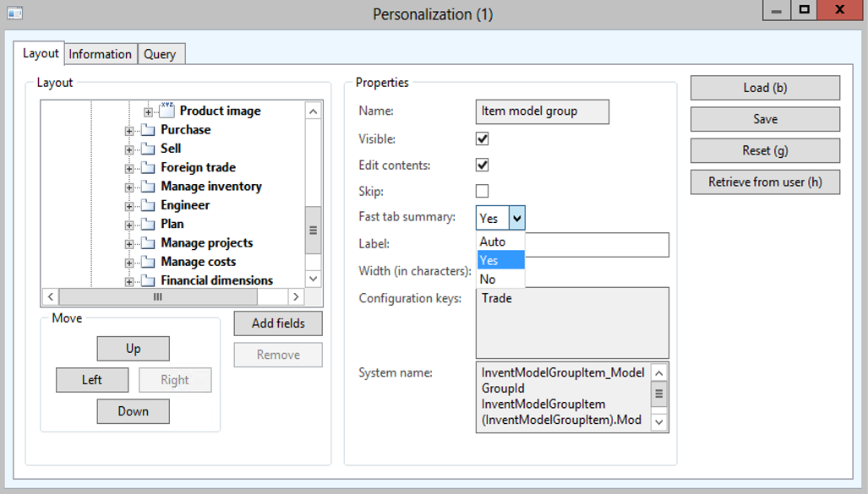This screenshot has height=494, width=868.
Task: Choose Auto from the dropdown list
Action: [493, 242]
